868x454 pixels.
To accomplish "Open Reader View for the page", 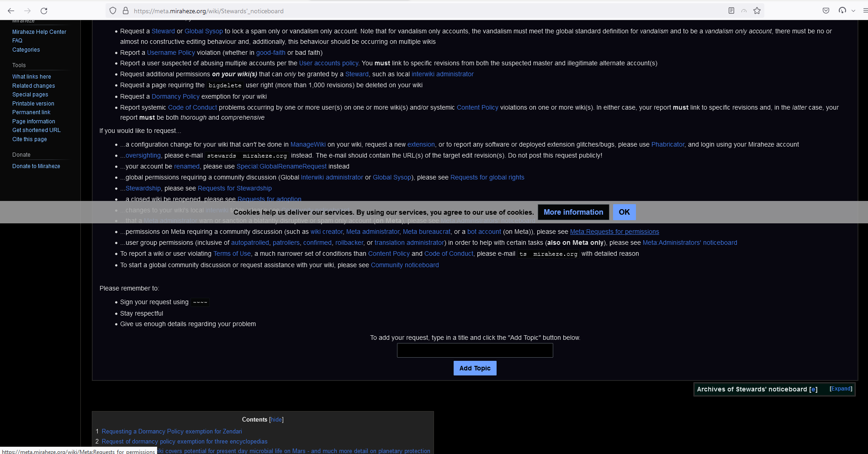I will [731, 11].
